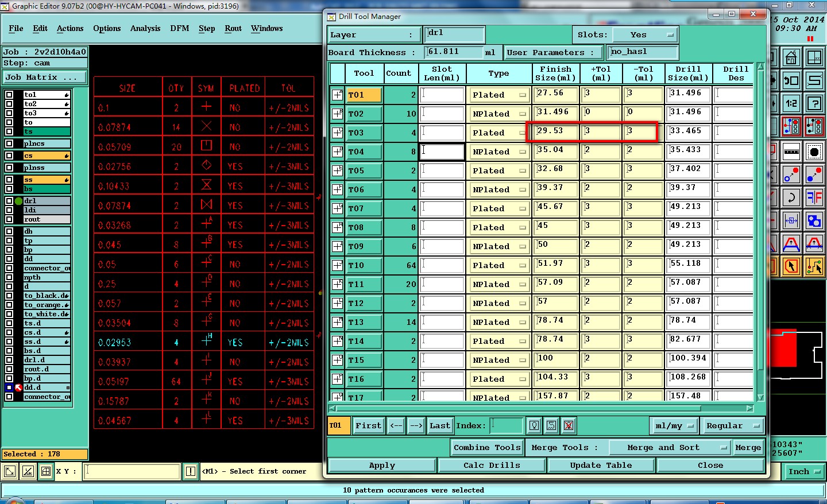Click the angle snap icon at bottom left
This screenshot has width=827, height=504.
[28, 472]
